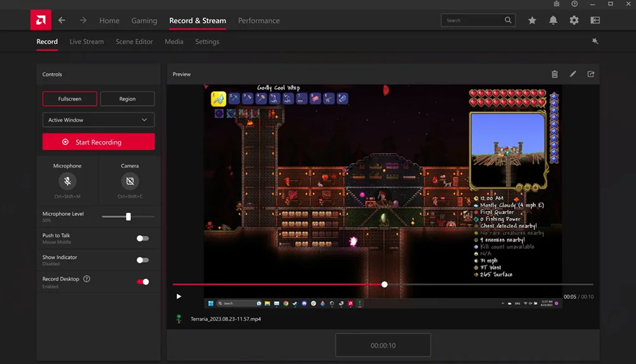Click the Terraria_2023.08.23-11.57.mp4 filename

(x=226, y=319)
